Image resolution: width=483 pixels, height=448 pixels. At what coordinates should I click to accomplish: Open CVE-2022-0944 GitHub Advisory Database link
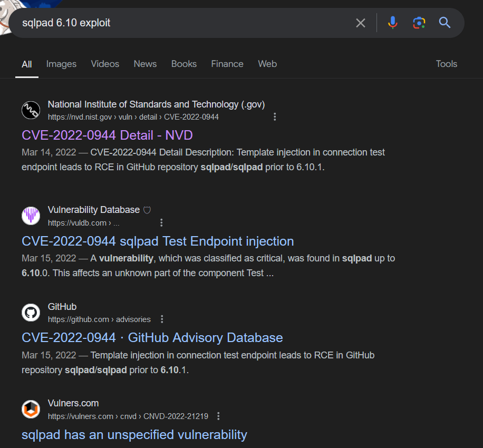152,338
